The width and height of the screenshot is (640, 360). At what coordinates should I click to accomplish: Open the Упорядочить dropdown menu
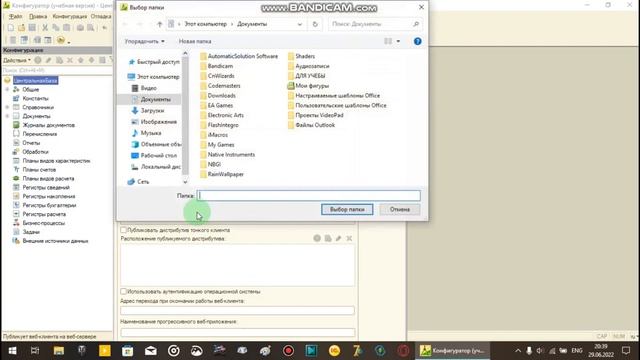(144, 41)
